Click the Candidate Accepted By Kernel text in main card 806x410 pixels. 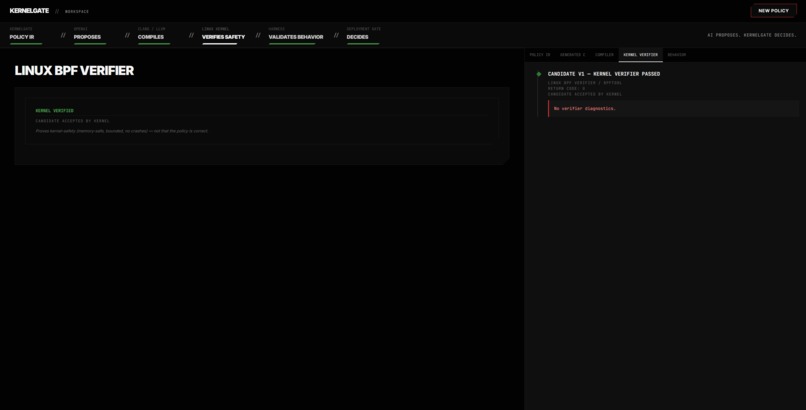tap(72, 121)
